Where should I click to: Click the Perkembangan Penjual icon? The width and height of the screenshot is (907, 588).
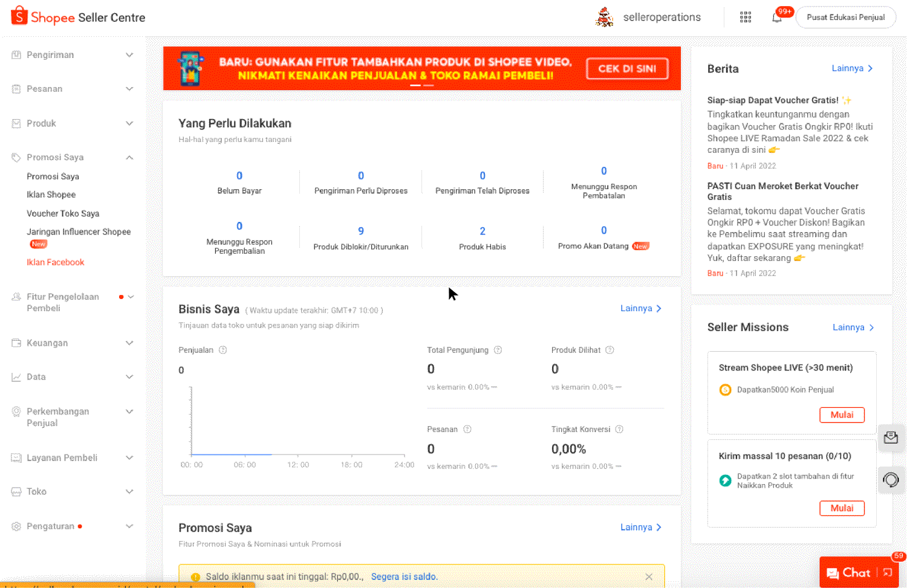pos(16,412)
